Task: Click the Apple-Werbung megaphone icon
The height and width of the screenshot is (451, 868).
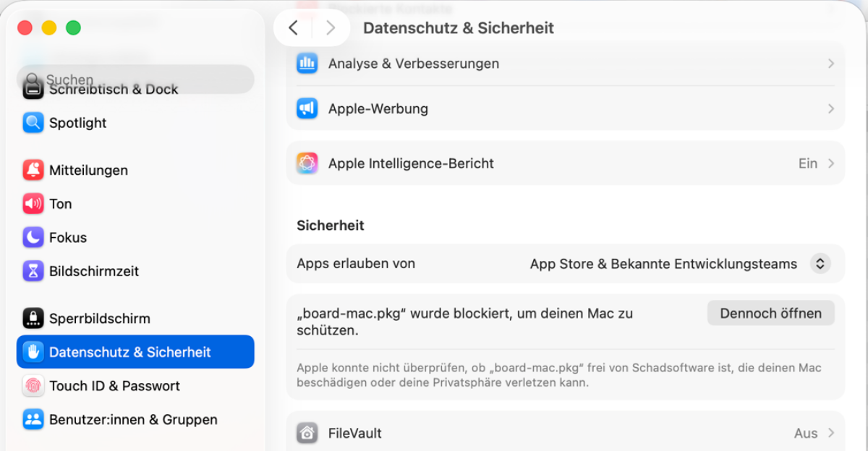Action: tap(307, 109)
